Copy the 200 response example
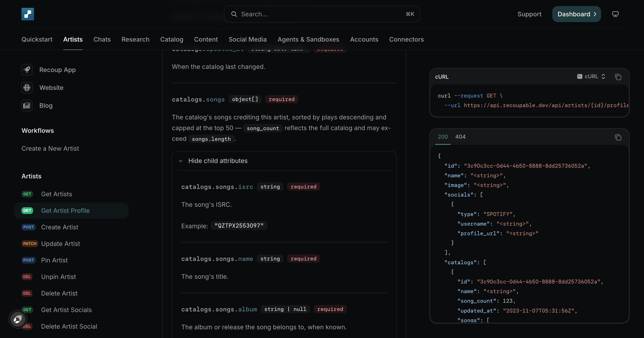 pyautogui.click(x=618, y=137)
